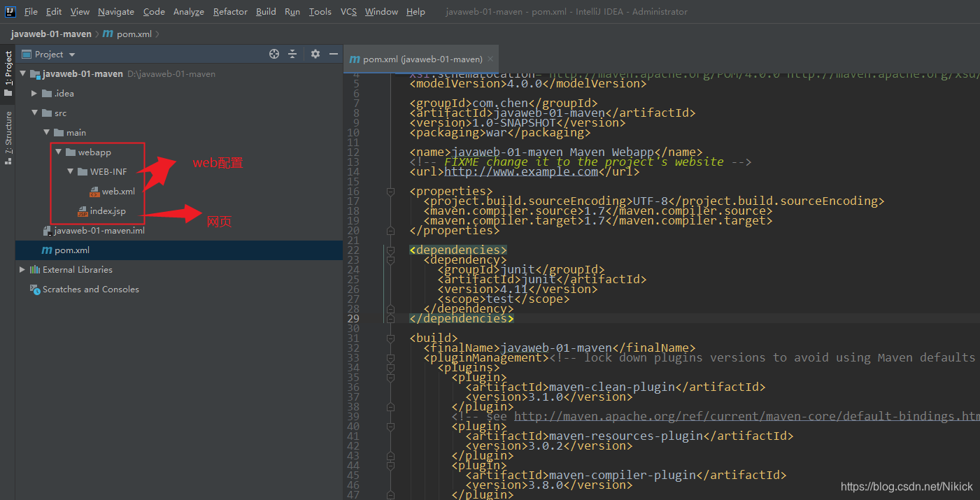
Task: Toggle the Z: Structure tool window tab
Action: tap(8, 138)
